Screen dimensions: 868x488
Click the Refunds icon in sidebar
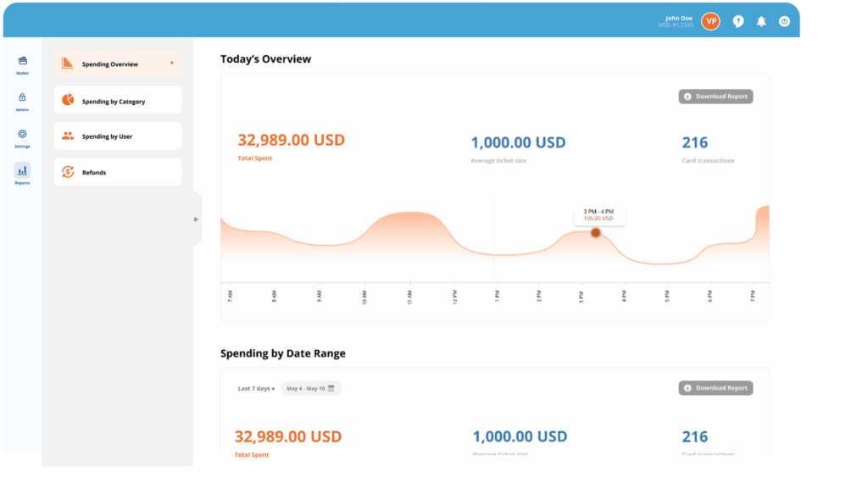[x=68, y=172]
